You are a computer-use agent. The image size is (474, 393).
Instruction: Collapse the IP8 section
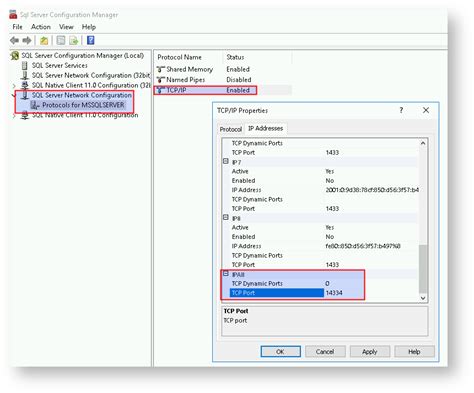click(x=226, y=217)
